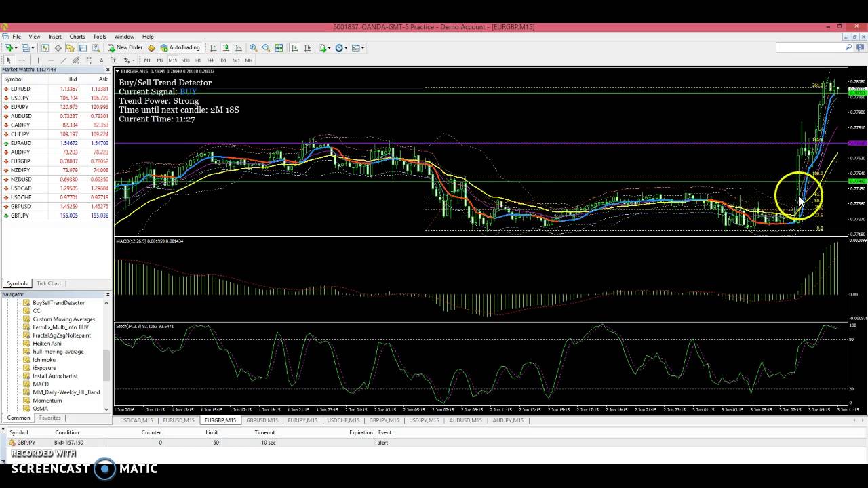Select the Vertical Line drawing tool

click(38, 60)
